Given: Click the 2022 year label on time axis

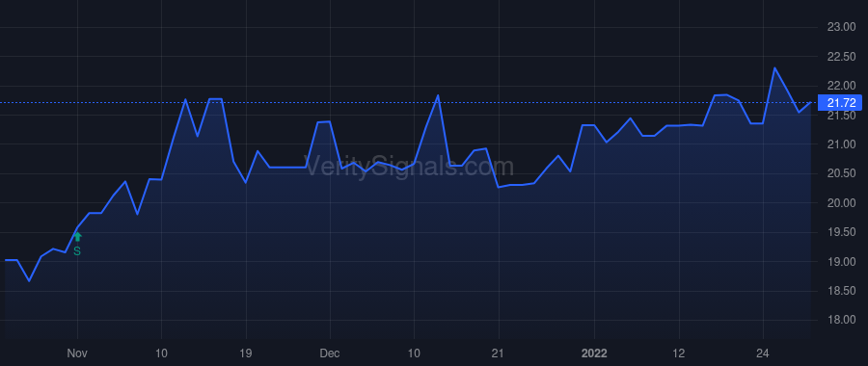Looking at the screenshot, I should (594, 353).
